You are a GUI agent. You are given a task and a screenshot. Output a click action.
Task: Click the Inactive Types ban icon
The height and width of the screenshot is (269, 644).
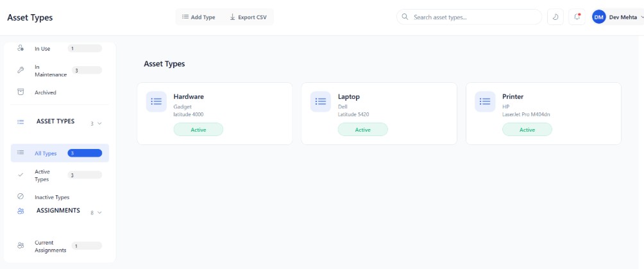click(21, 196)
